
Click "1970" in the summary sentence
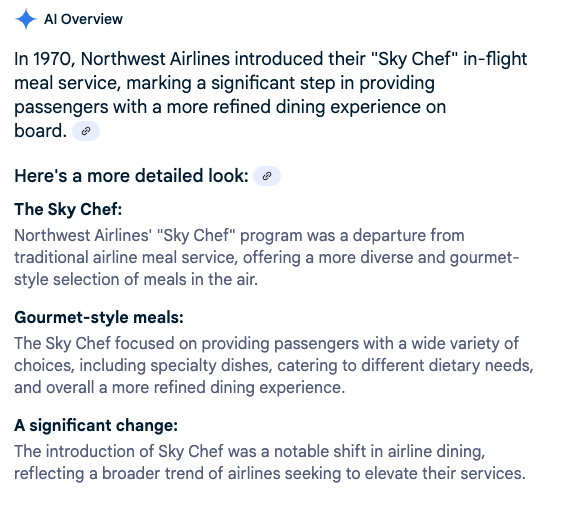(x=54, y=59)
